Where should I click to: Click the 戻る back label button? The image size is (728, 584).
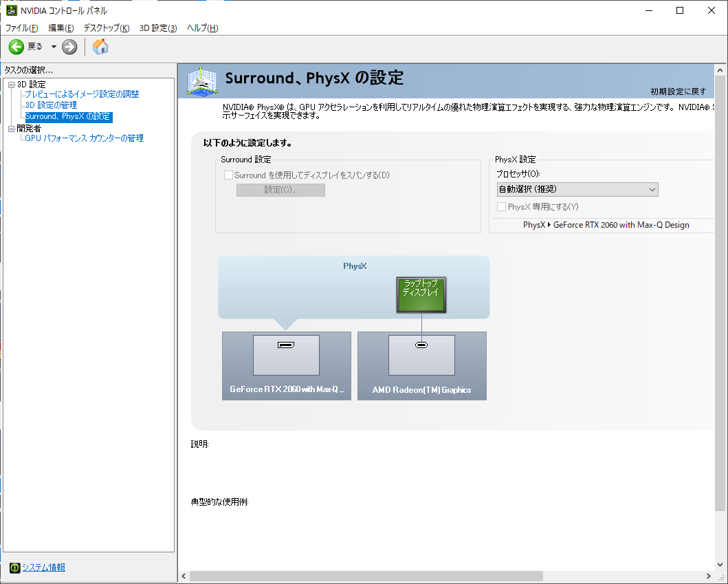point(35,47)
